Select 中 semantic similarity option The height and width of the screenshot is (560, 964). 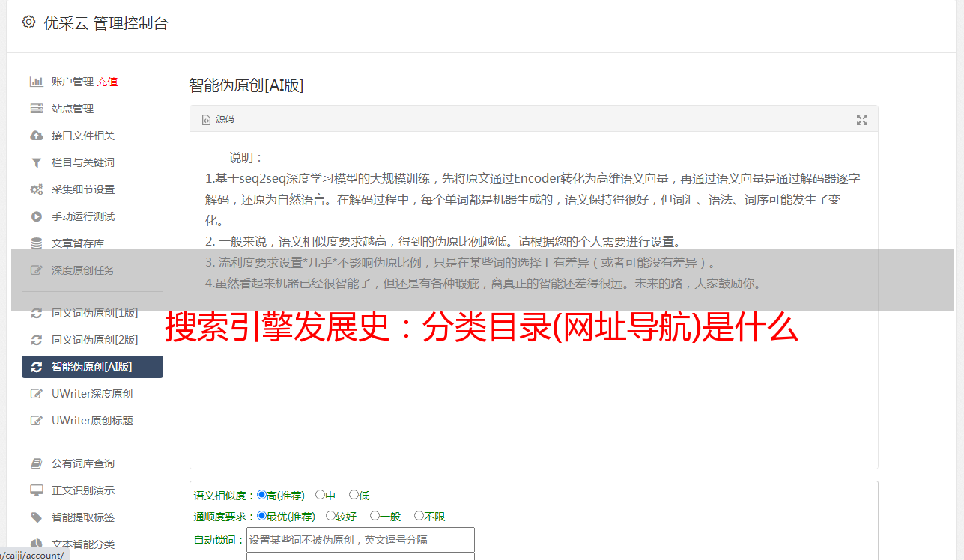click(320, 495)
